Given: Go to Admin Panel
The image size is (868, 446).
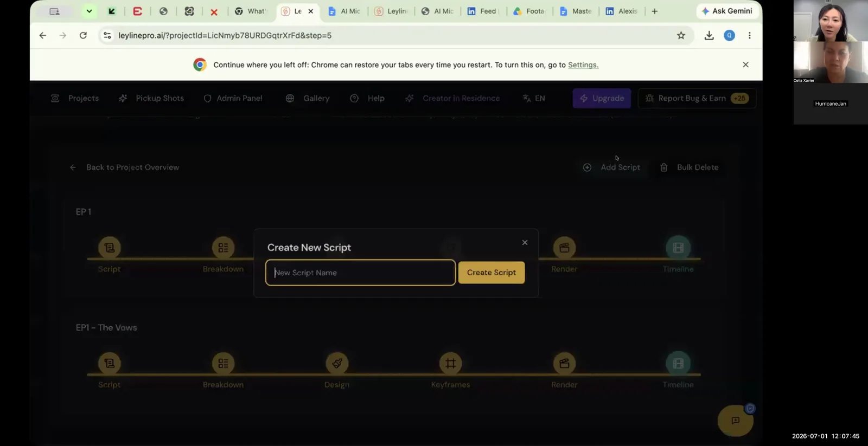Looking at the screenshot, I should pyautogui.click(x=233, y=98).
